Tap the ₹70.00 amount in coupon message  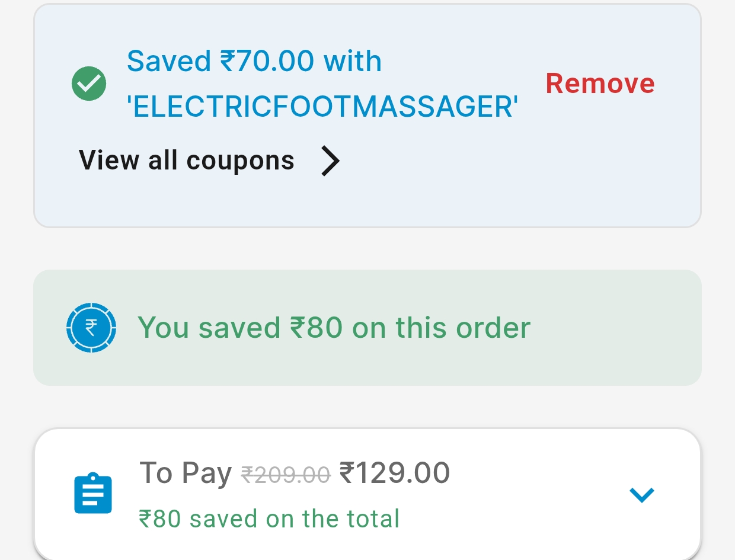[x=267, y=61]
